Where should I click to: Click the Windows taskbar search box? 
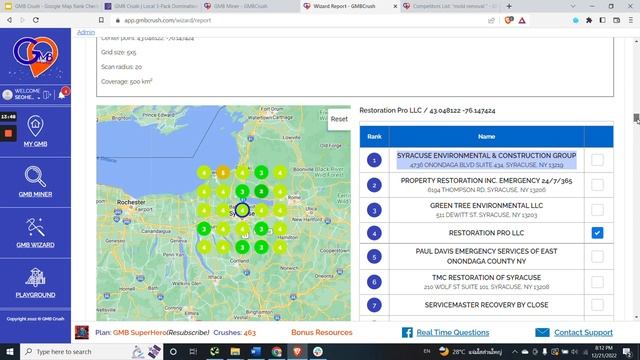point(91,351)
